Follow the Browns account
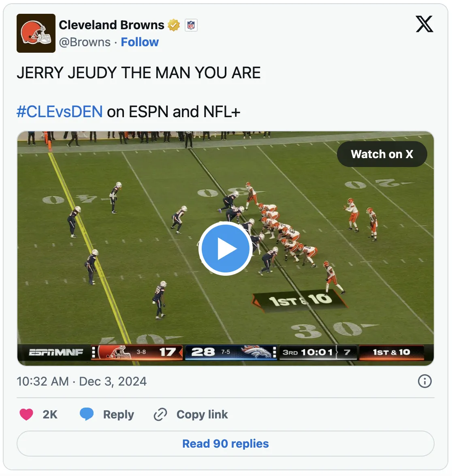This screenshot has height=476, width=452. click(x=140, y=42)
